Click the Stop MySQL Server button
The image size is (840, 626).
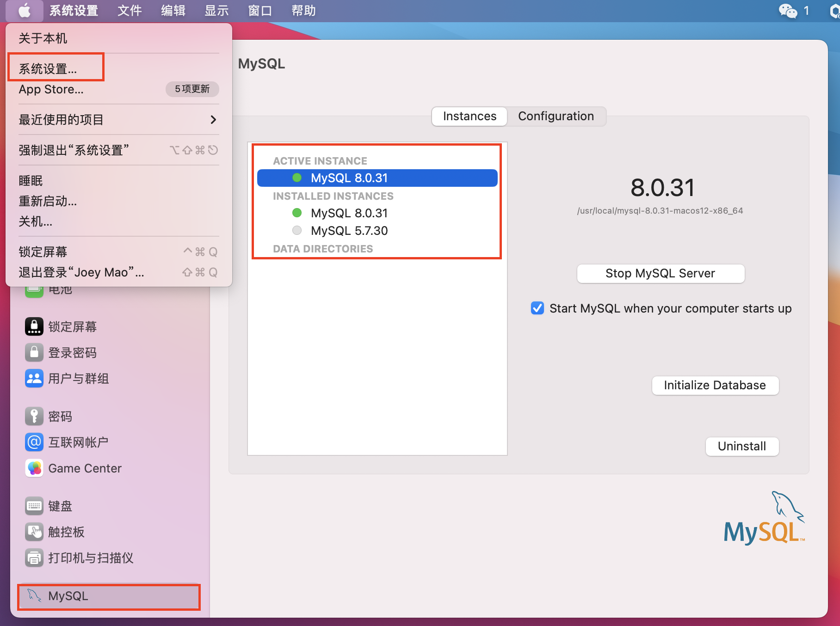(660, 273)
